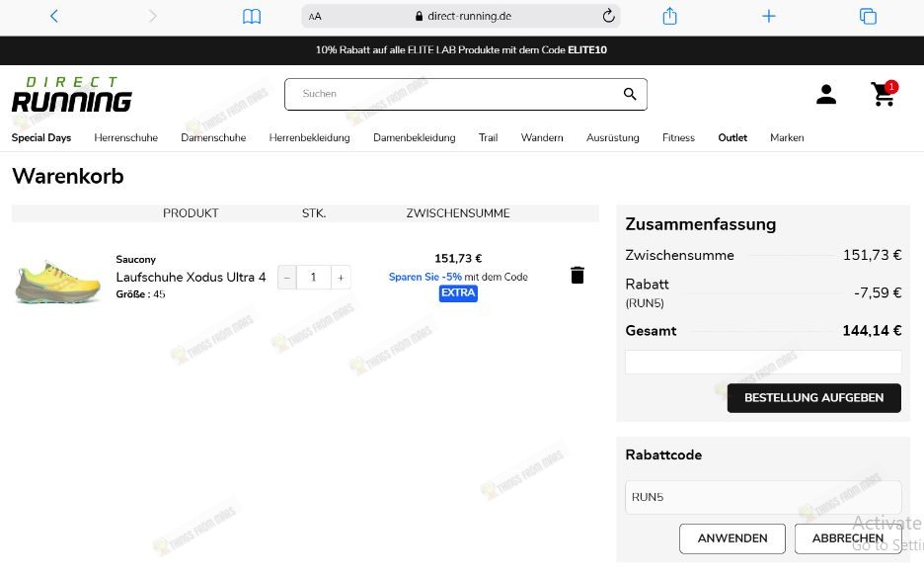This screenshot has height=576, width=924.
Task: Click the ANWENDEN button
Action: click(x=732, y=538)
